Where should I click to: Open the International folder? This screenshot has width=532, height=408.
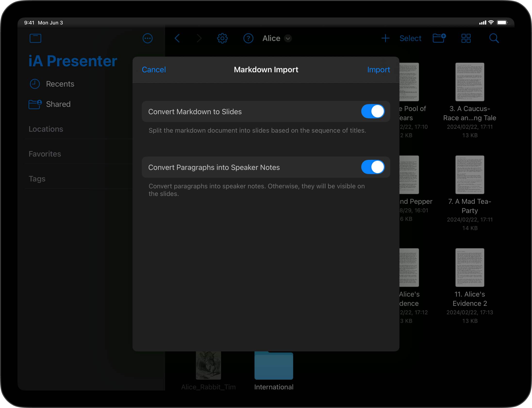[274, 366]
